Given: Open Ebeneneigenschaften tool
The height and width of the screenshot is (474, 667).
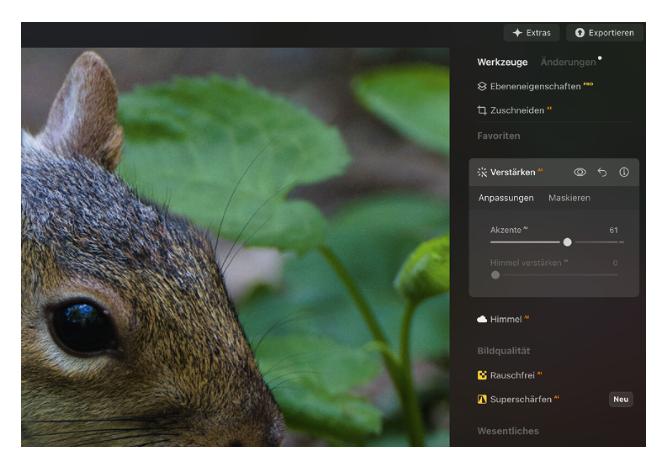Looking at the screenshot, I should point(535,86).
